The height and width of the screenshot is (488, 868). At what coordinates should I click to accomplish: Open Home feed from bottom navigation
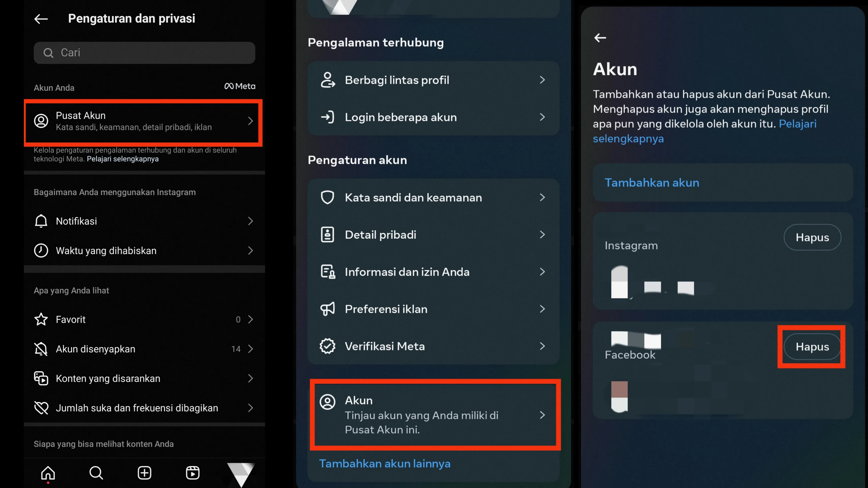(48, 472)
